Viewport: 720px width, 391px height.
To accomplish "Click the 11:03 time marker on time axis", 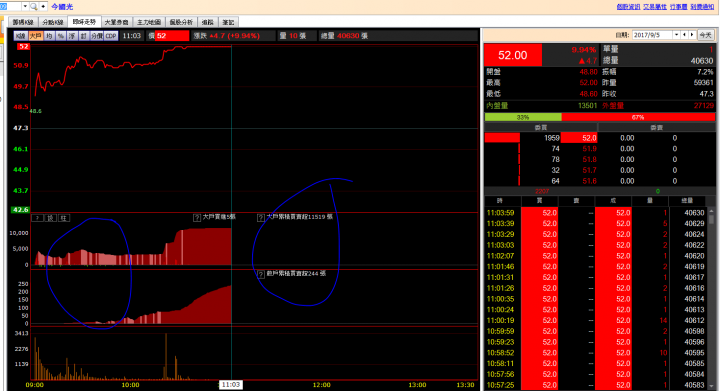I will [231, 385].
